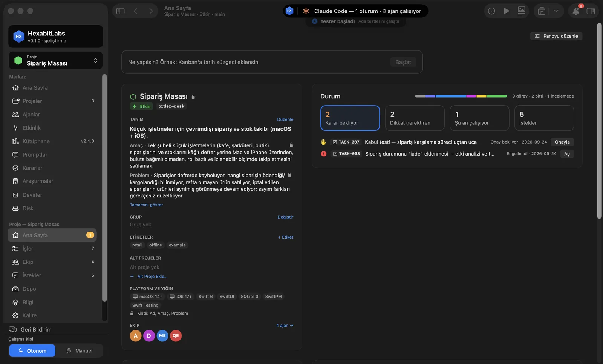
Task: Open Etkinlik in the sidebar
Action: coord(52,128)
